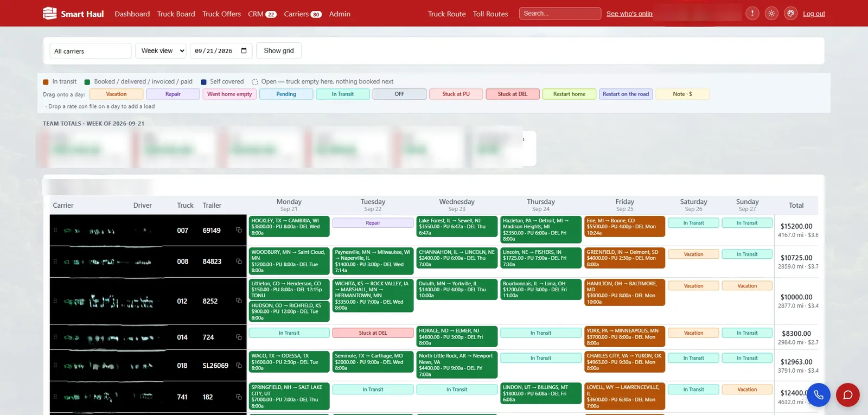
Task: Click the 09/21/2026 date field
Action: [x=221, y=50]
